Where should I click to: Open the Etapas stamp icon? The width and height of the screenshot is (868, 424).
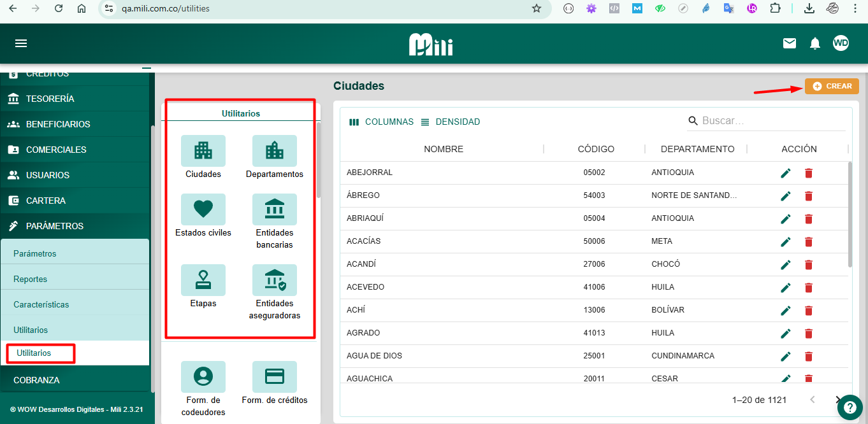(203, 280)
